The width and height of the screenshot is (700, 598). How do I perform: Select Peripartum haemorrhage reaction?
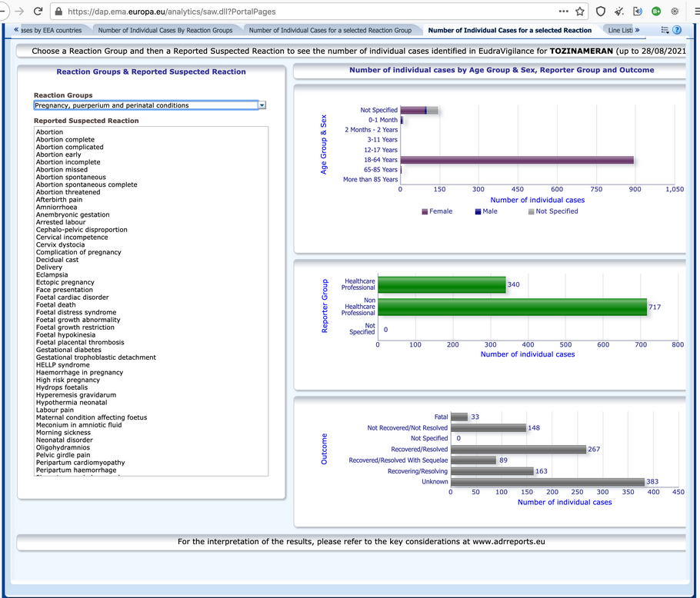(76, 470)
